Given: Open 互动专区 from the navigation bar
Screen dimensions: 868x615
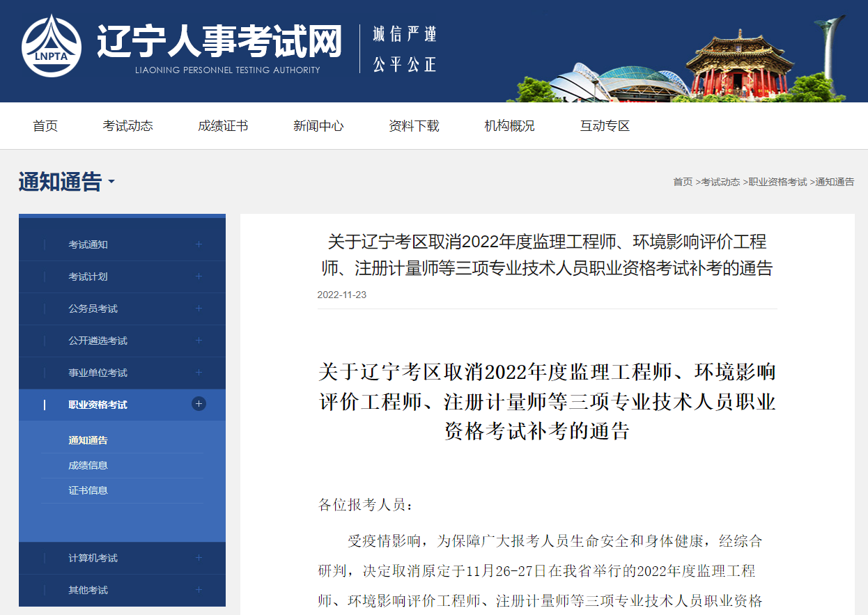Looking at the screenshot, I should coord(605,126).
